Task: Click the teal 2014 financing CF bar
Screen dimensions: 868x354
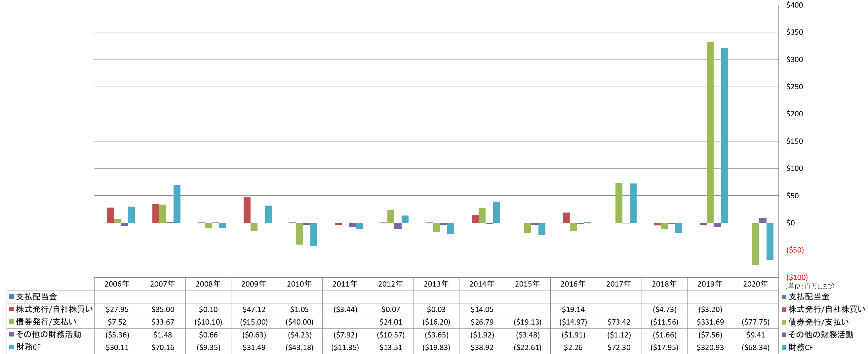Action: click(496, 212)
